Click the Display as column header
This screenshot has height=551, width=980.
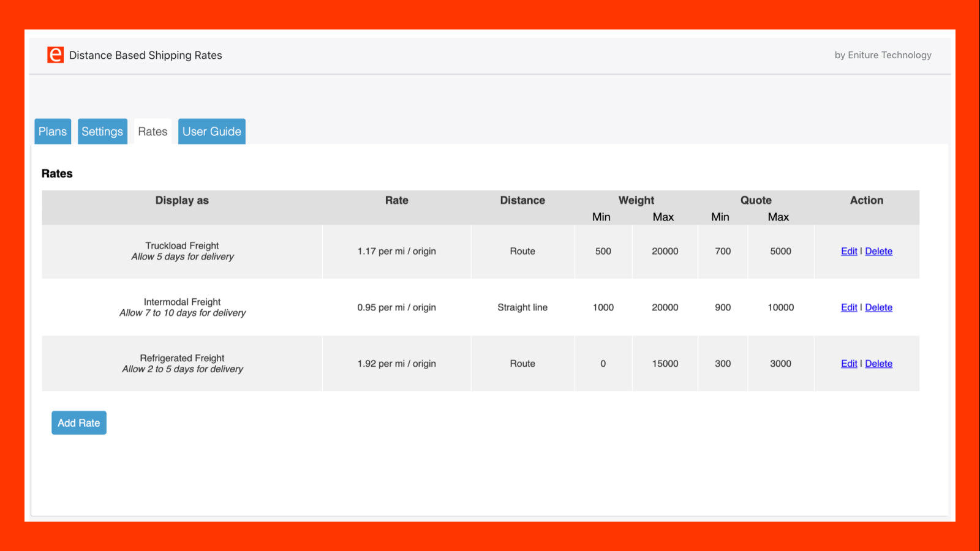[182, 200]
